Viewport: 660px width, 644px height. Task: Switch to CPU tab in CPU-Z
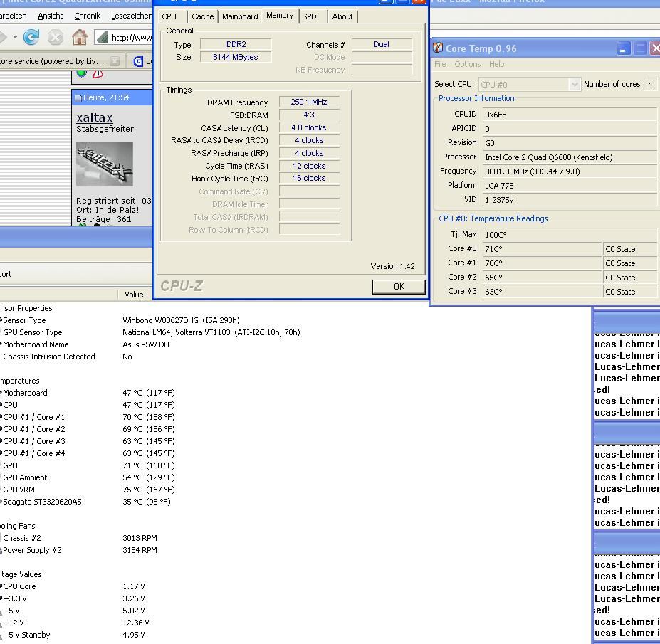pos(169,16)
